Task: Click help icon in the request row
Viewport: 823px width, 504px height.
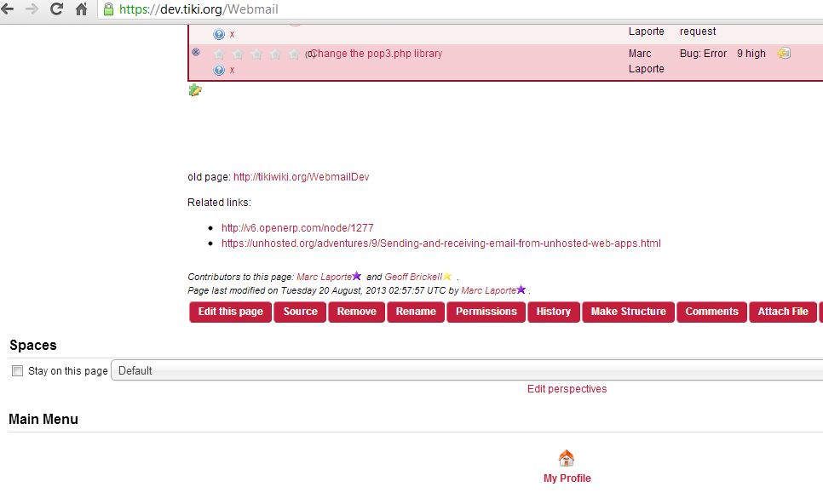Action: [219, 35]
